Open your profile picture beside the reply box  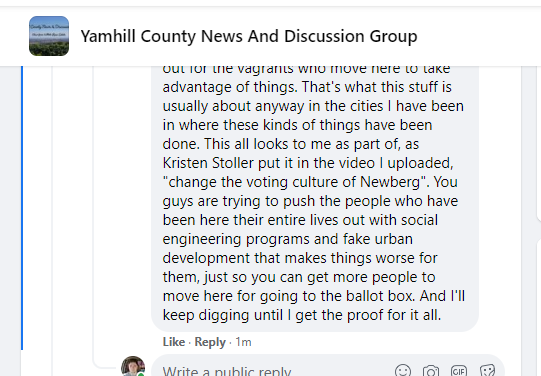pyautogui.click(x=133, y=366)
